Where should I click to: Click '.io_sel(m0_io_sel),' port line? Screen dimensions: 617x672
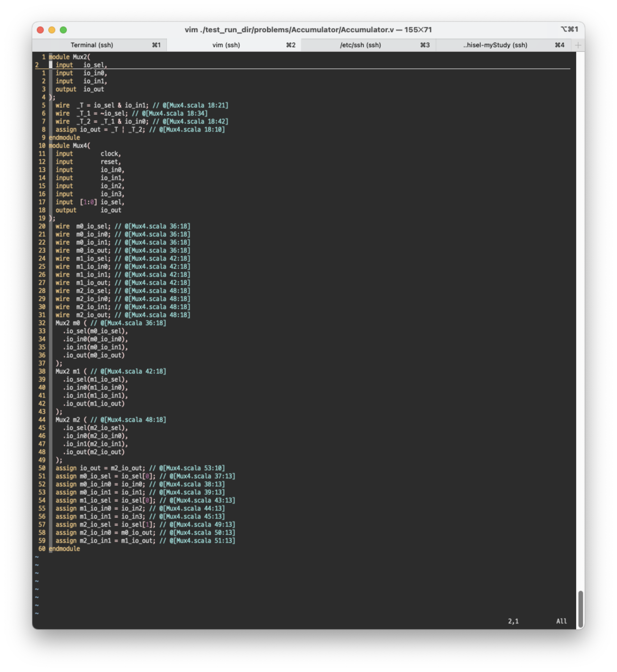coord(95,331)
